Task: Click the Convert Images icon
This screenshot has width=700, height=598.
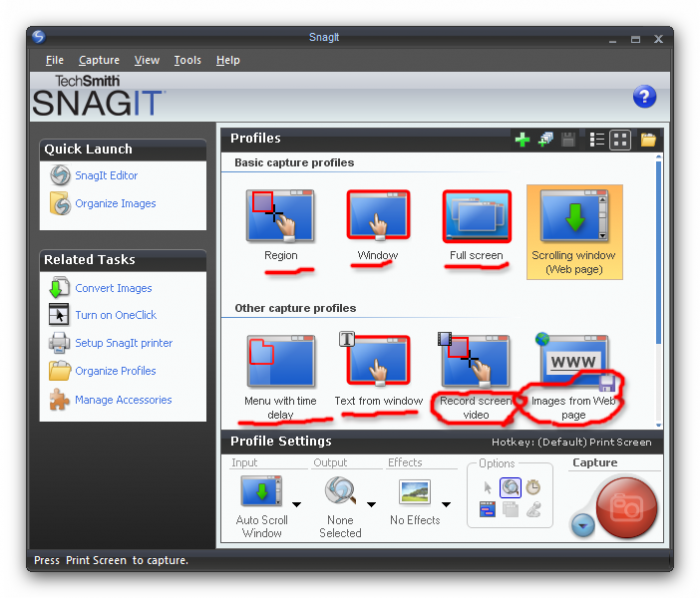Action: coord(59,287)
